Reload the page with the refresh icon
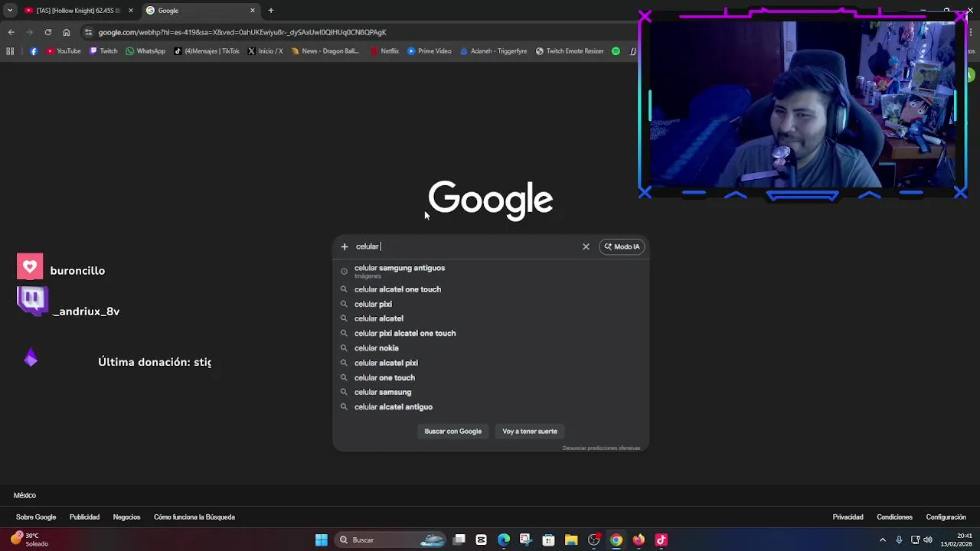980x551 pixels. pos(47,32)
